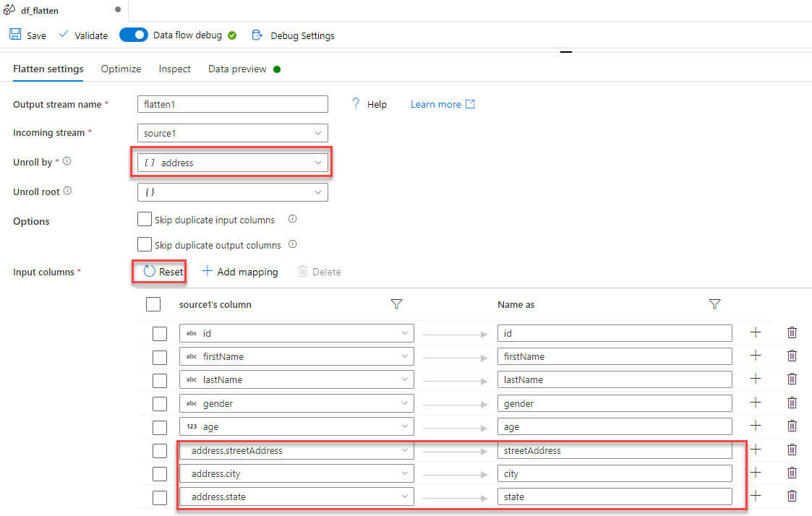Select the address.city row checkbox
The width and height of the screenshot is (812, 516).
pyautogui.click(x=160, y=474)
